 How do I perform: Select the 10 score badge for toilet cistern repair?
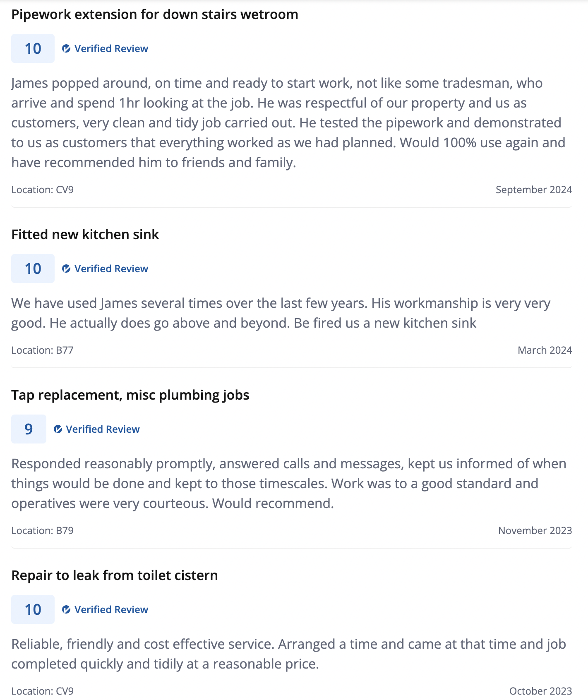point(33,609)
